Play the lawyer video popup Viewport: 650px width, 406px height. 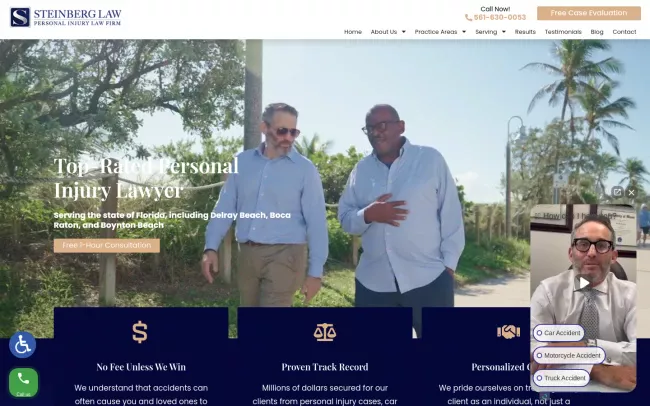583,283
